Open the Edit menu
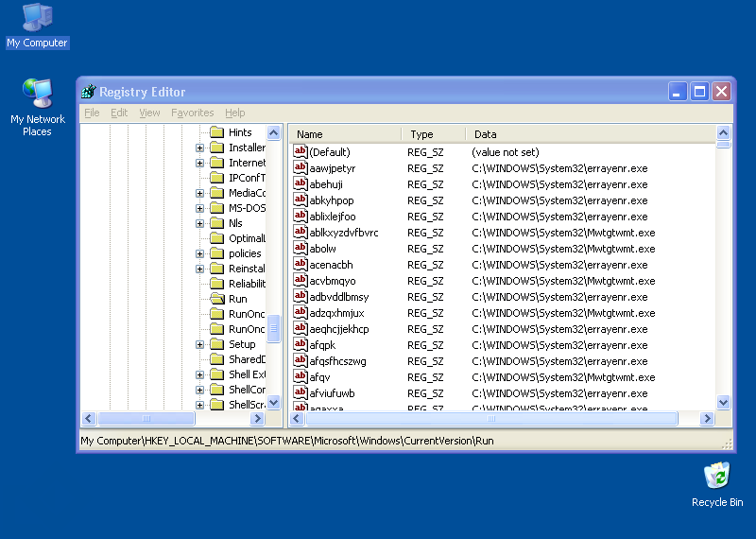 coord(119,113)
